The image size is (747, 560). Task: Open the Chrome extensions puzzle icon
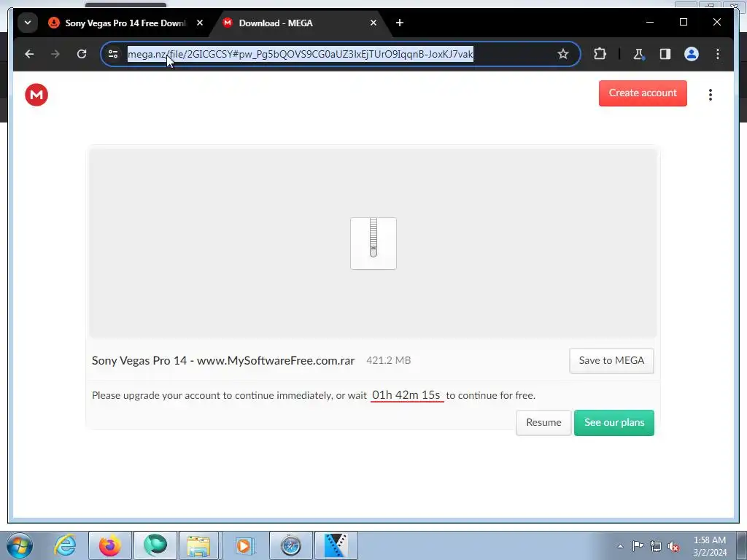[x=600, y=54]
